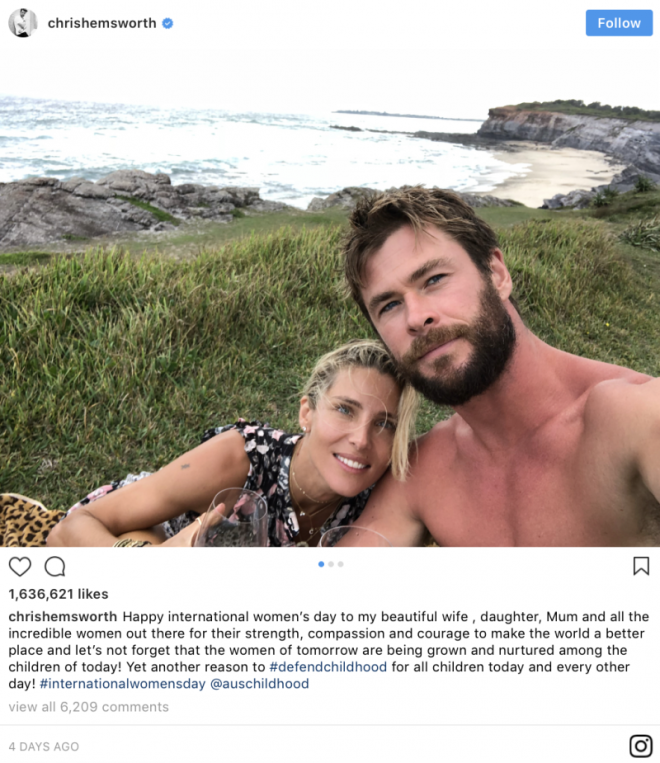Show the 1,636,621 likes list
The image size is (660, 763).
click(x=58, y=594)
